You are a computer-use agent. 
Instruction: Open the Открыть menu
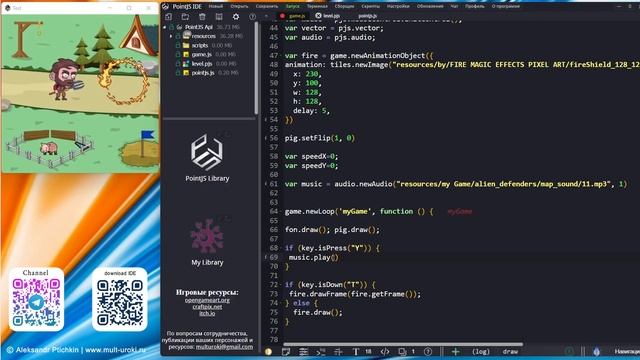coord(240,7)
